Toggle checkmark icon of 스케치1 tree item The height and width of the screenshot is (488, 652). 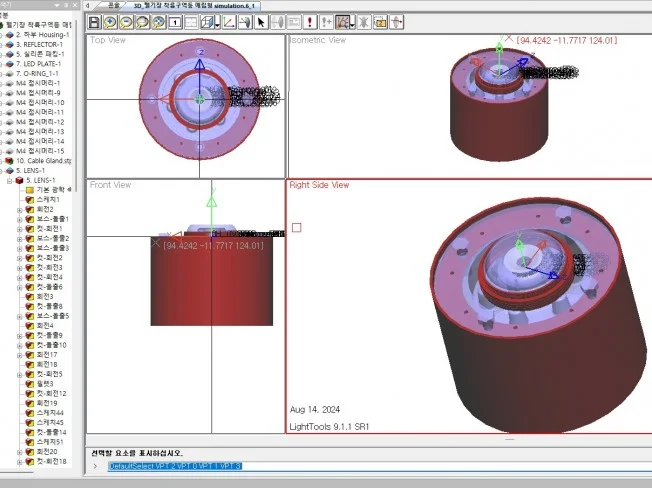tap(30, 199)
